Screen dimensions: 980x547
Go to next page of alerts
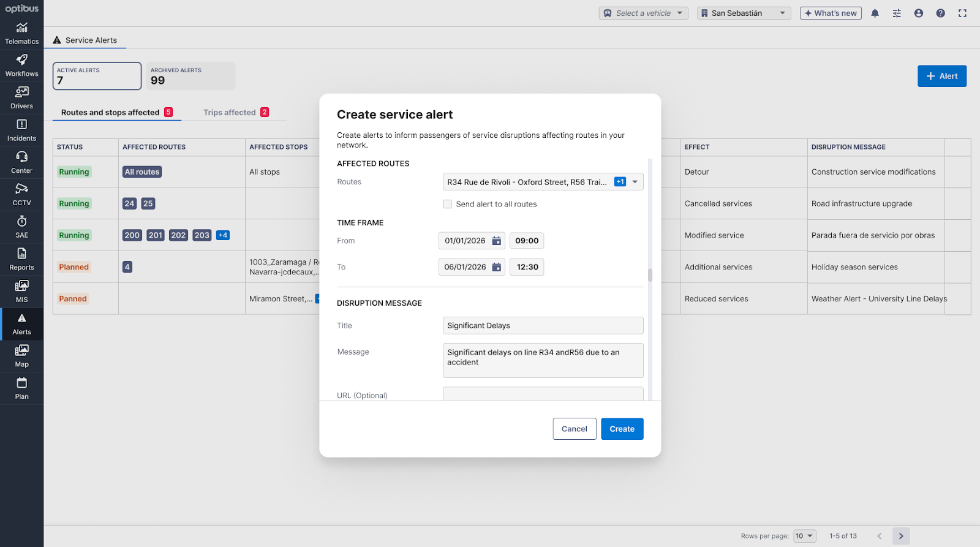point(901,536)
